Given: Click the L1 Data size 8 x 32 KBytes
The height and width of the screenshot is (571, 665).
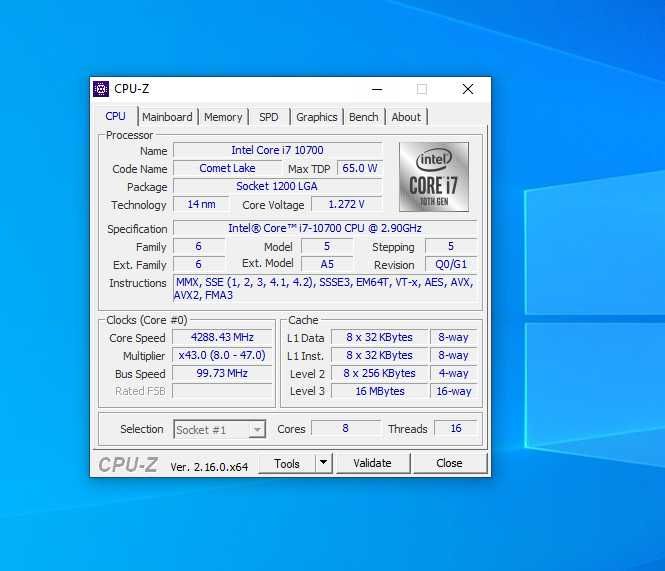Looking at the screenshot, I should [x=380, y=337].
